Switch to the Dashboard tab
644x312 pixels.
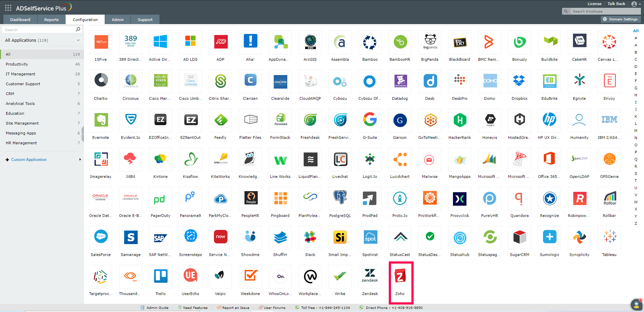(x=20, y=20)
